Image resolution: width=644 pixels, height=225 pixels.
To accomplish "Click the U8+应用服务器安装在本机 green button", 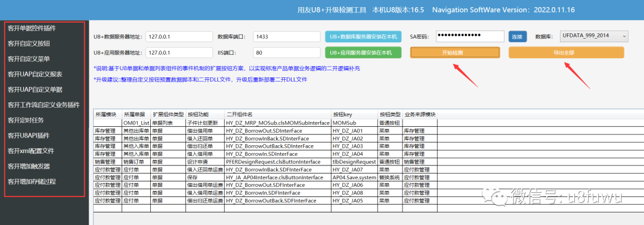I will click(363, 52).
